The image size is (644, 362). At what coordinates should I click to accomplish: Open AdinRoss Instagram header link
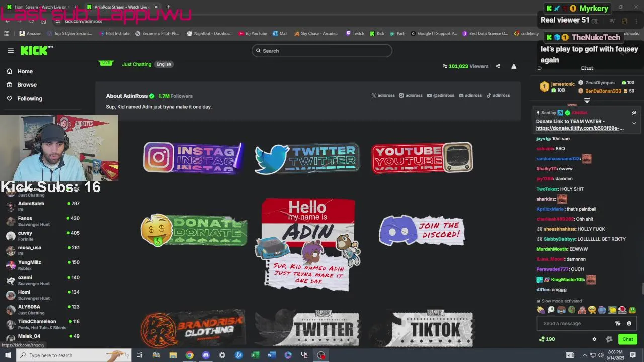(411, 95)
